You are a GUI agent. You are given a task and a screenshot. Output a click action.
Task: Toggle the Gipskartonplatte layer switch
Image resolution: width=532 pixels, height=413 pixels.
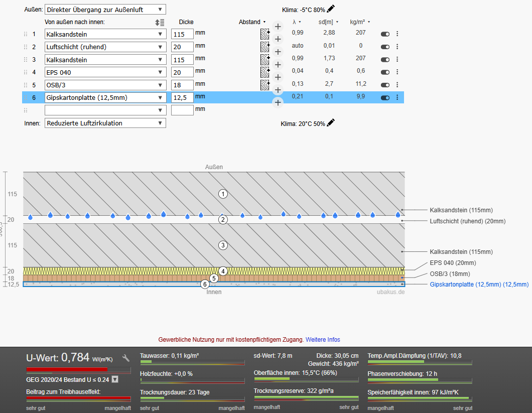(385, 98)
